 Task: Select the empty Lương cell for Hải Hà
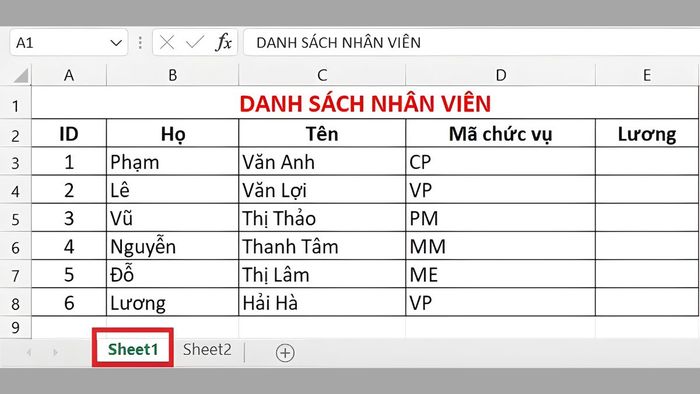(x=647, y=303)
